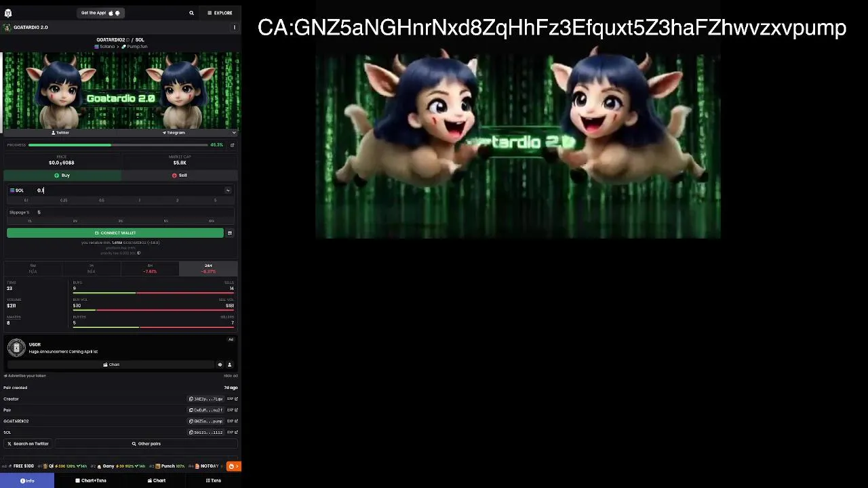Click the orange fire trending arrow button
The width and height of the screenshot is (868, 488).
233,466
